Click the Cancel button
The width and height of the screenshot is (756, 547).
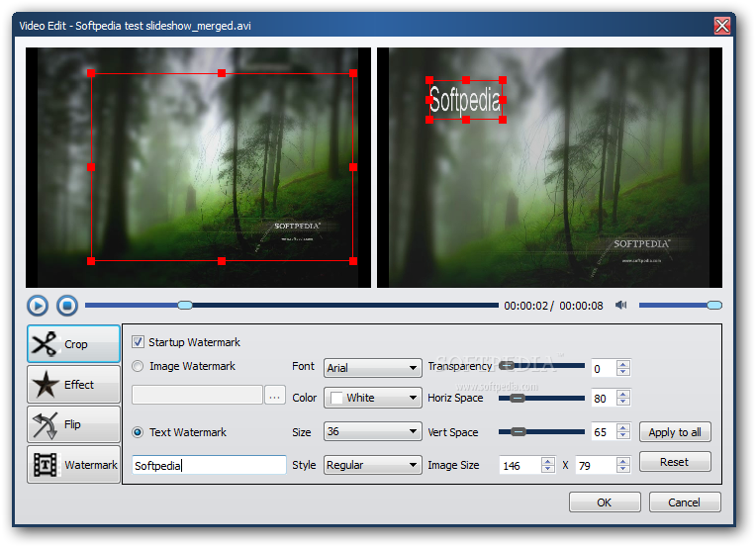click(685, 502)
